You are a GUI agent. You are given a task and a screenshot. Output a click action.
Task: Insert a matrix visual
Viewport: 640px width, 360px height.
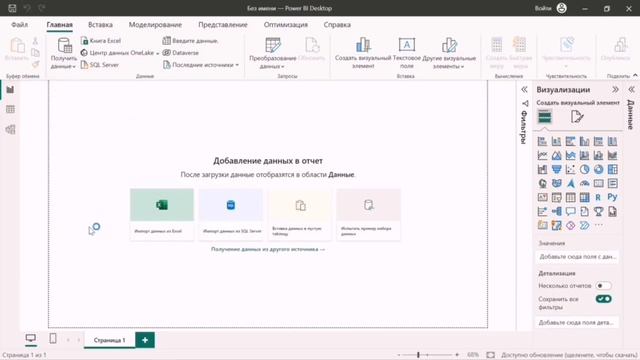pyautogui.click(x=584, y=198)
